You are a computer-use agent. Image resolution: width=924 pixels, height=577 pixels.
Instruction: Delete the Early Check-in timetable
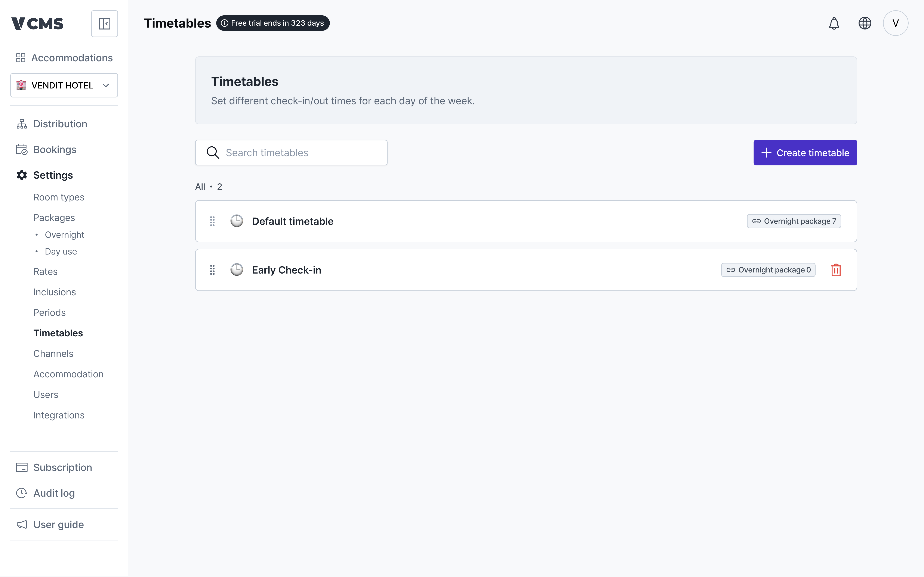point(836,270)
